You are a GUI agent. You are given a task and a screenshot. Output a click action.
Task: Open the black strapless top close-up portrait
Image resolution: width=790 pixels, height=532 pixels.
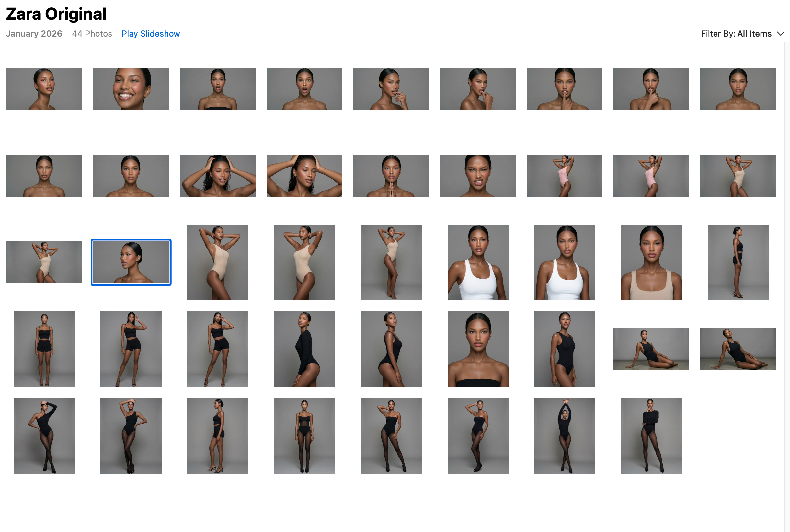point(478,349)
